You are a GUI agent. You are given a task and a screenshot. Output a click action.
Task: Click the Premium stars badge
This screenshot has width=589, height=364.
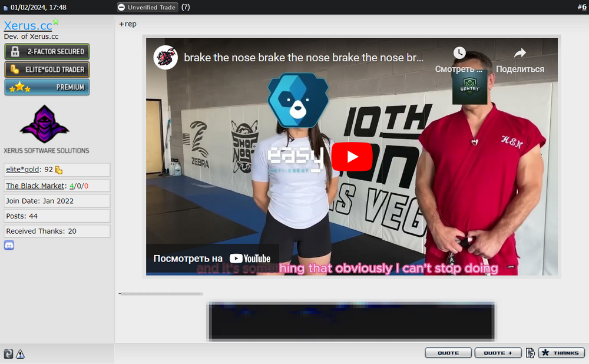click(x=47, y=87)
